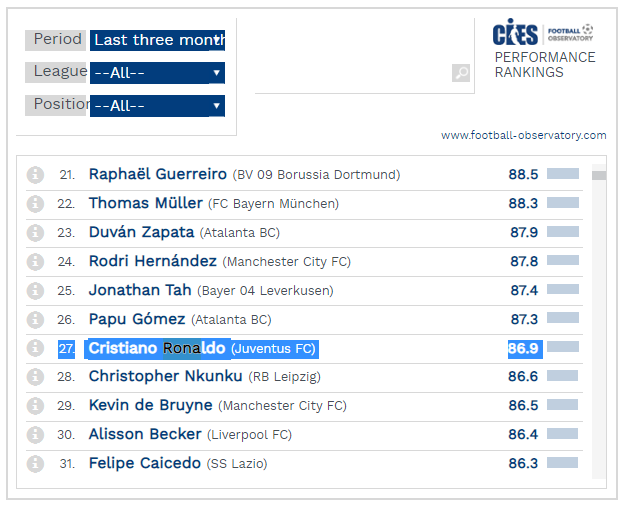The height and width of the screenshot is (505, 626).
Task: Click info icon next to Alisson Becker
Action: (35, 435)
